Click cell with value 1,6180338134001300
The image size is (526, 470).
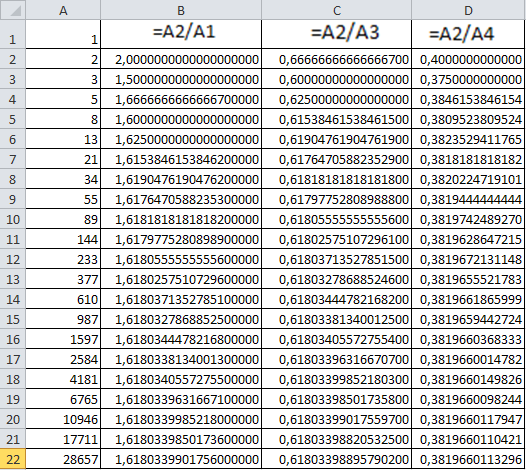click(x=181, y=359)
